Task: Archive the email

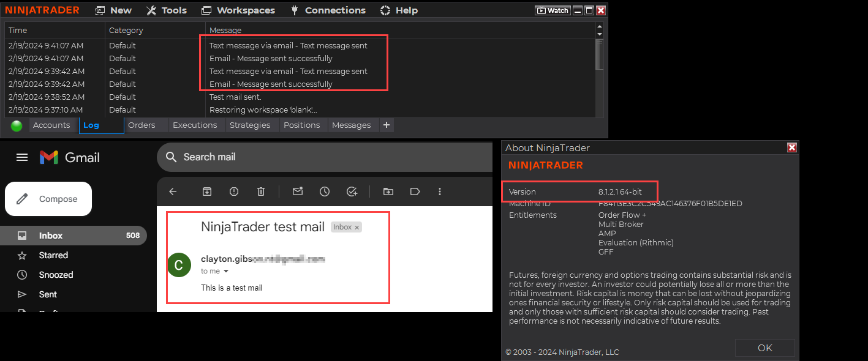Action: 207,192
